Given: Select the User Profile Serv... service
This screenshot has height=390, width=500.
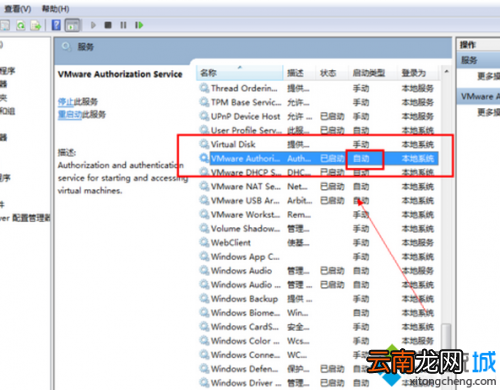Looking at the screenshot, I should (318, 130).
